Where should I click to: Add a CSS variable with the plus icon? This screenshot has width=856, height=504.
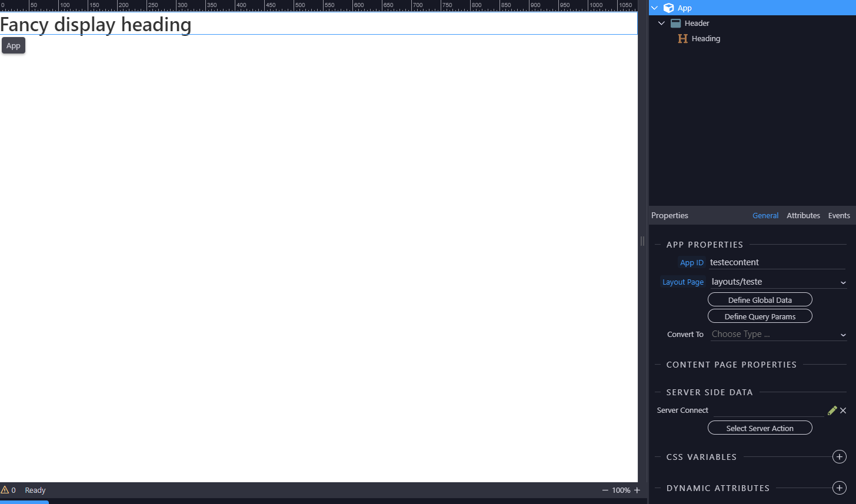click(x=839, y=456)
